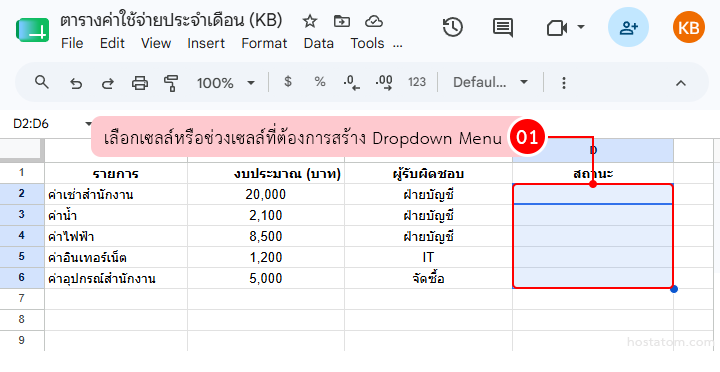The height and width of the screenshot is (372, 720).
Task: Select the cell ค่าอุปกรณ์สำนักงาน
Action: point(116,278)
